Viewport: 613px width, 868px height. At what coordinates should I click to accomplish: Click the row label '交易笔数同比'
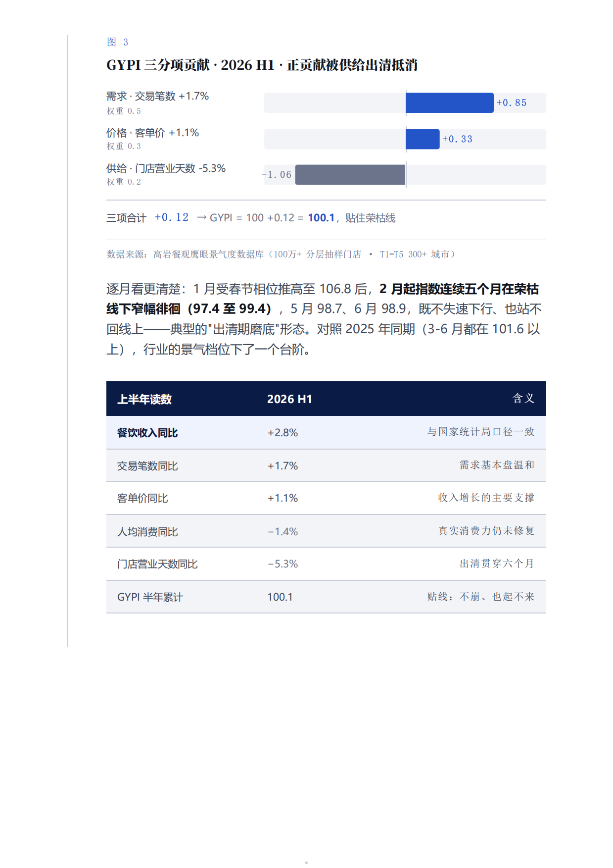[147, 466]
